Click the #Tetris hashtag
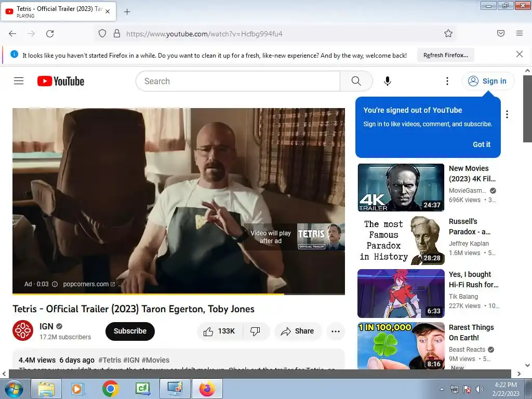The width and height of the screenshot is (532, 399). point(110,360)
